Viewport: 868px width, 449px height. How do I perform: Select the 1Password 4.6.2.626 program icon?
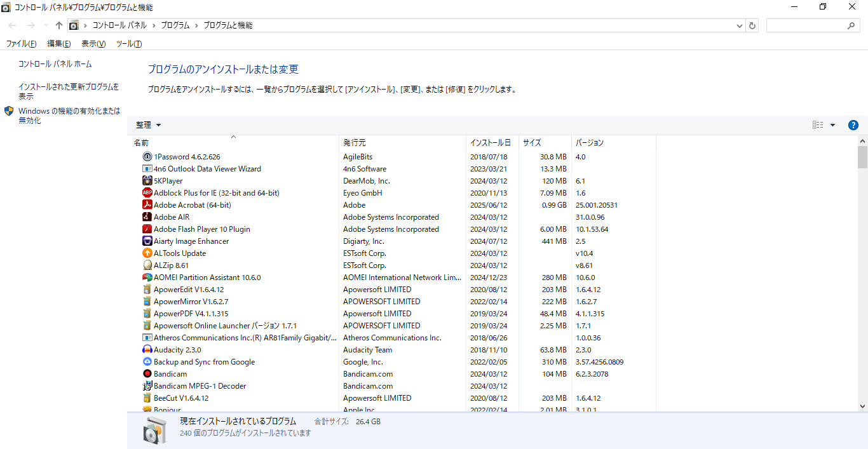pyautogui.click(x=147, y=157)
